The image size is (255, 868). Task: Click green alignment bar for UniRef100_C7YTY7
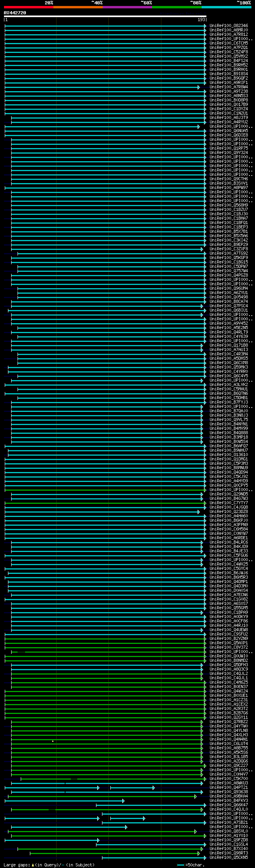[106, 503]
